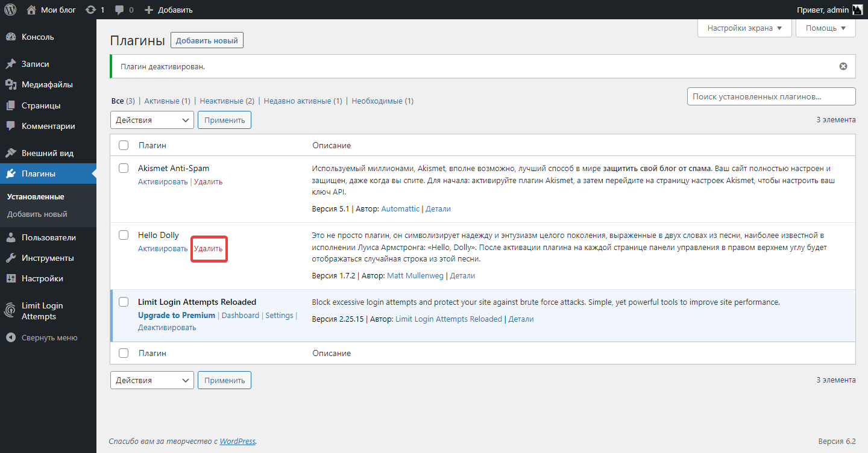868x453 pixels.
Task: Open WordPress link in footer
Action: [237, 441]
